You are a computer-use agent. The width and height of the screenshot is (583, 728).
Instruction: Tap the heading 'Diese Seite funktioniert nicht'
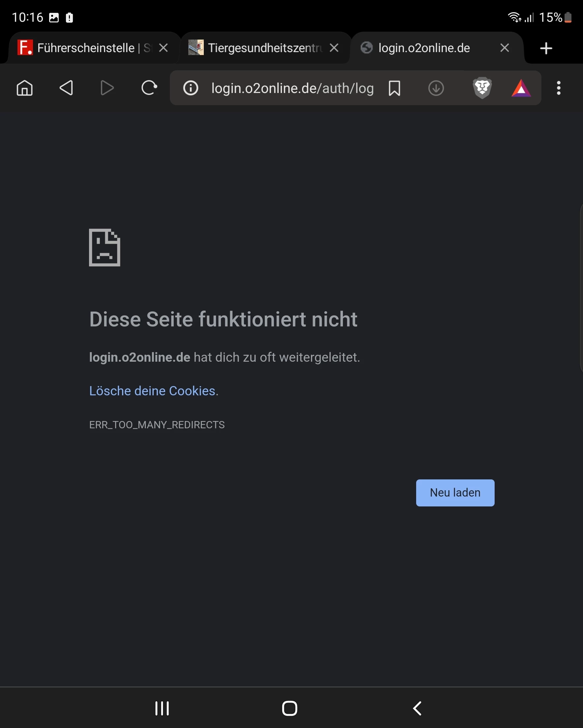point(223,319)
